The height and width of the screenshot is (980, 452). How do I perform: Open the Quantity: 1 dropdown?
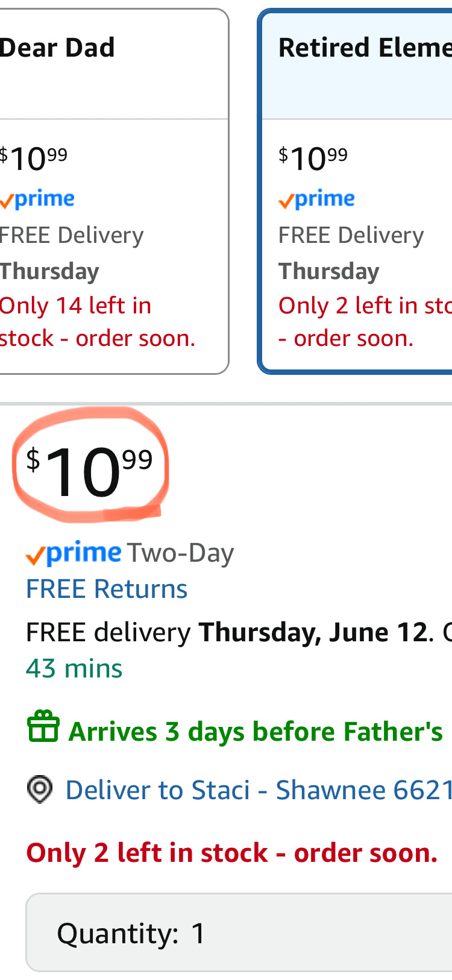point(239,932)
